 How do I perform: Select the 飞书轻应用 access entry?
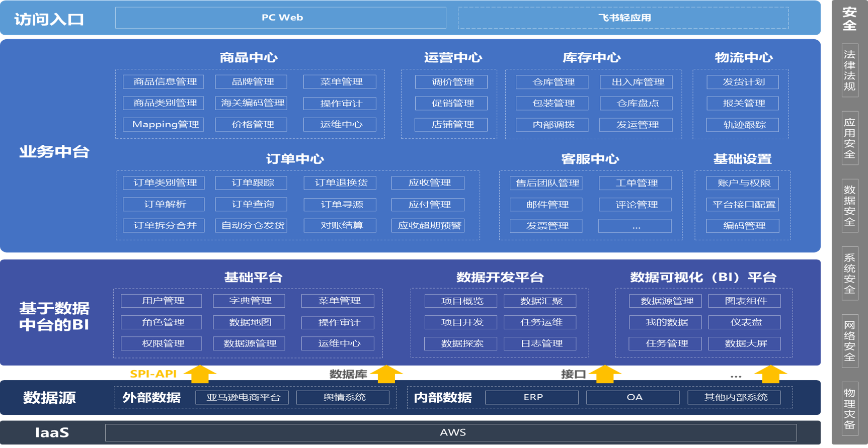(x=623, y=18)
